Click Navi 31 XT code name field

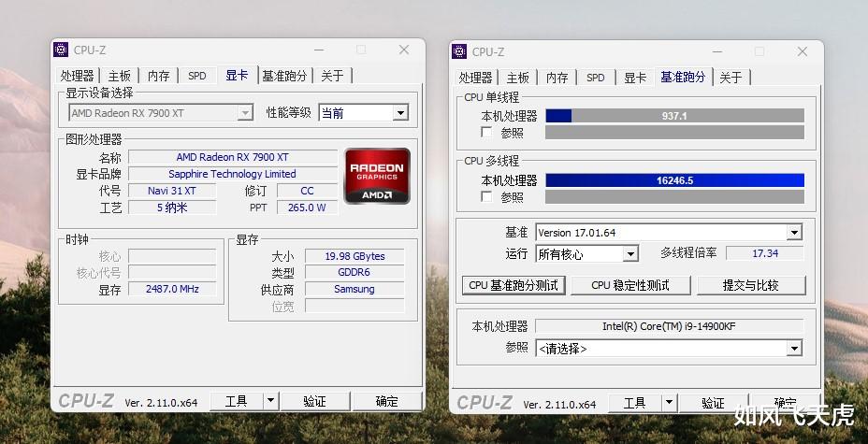(172, 191)
